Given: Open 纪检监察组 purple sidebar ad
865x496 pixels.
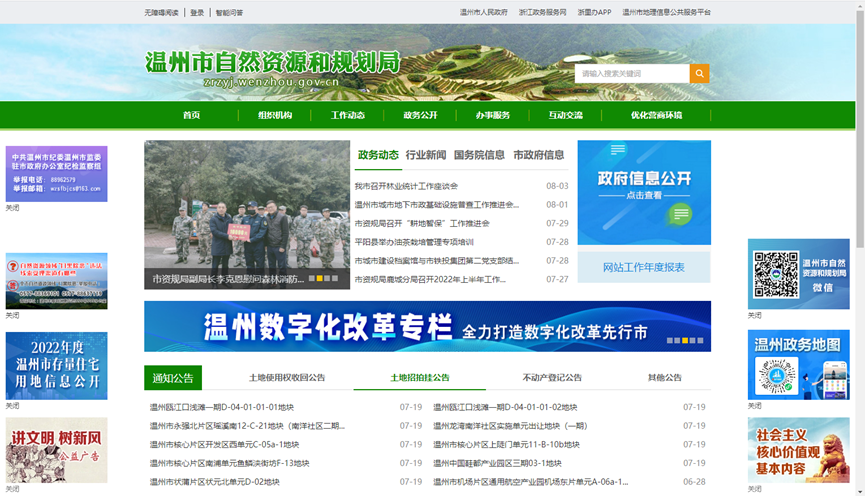Looking at the screenshot, I should pos(56,174).
